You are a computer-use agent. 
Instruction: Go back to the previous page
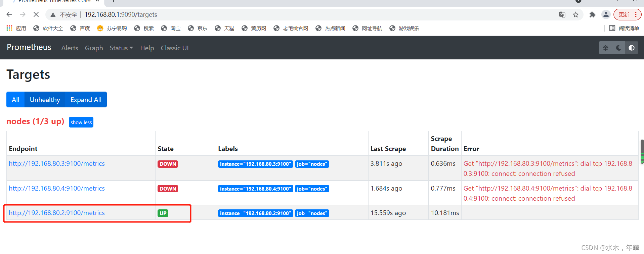[9, 14]
